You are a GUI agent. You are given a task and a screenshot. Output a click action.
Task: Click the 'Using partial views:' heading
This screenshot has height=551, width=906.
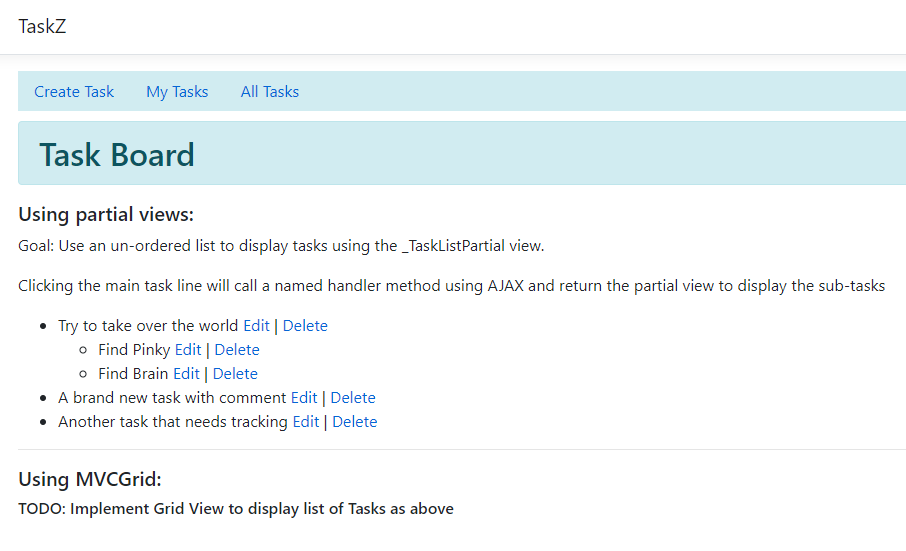pos(106,215)
